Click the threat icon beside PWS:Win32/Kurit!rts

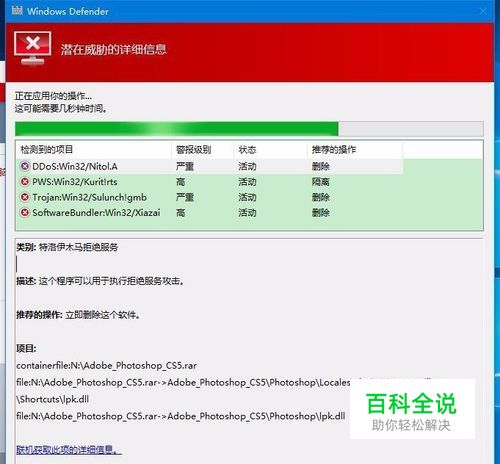[25, 182]
